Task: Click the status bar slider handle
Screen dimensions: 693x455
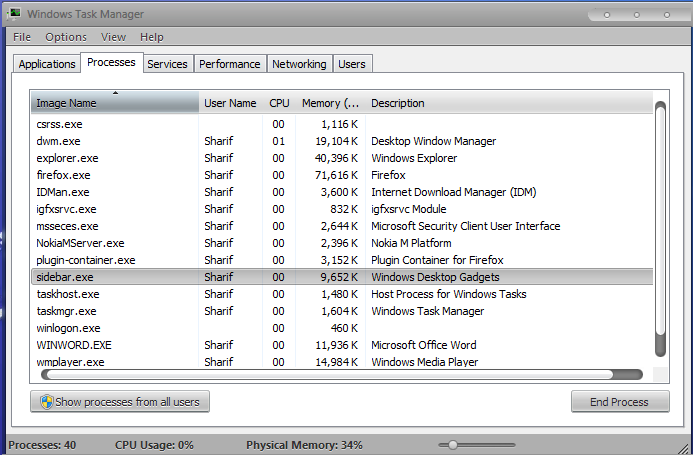Action: point(453,444)
